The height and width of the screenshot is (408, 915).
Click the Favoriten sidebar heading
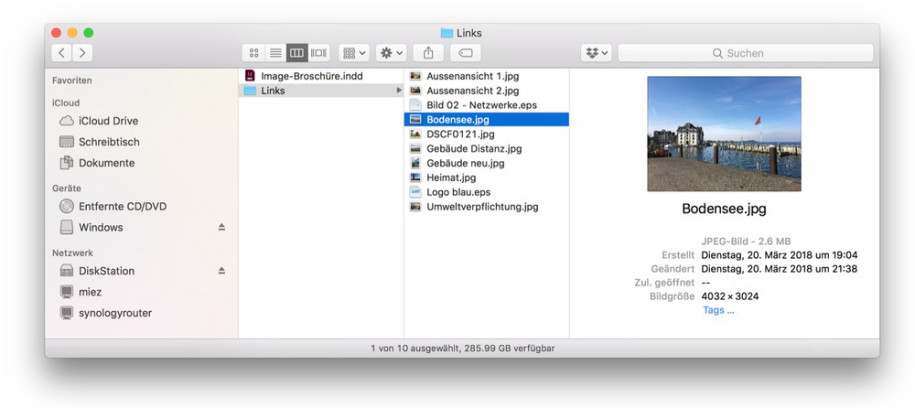72,81
